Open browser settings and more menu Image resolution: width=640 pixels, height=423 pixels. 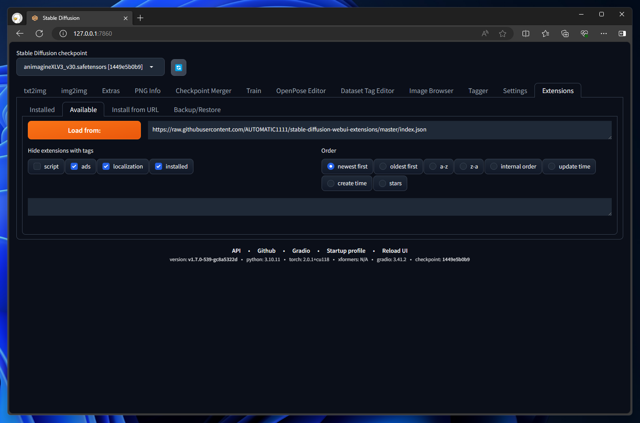tap(604, 33)
